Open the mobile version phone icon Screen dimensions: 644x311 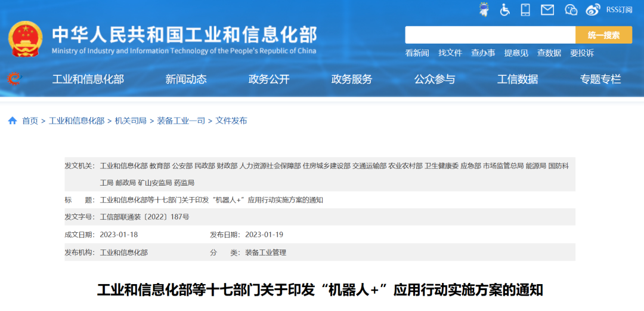click(x=525, y=10)
